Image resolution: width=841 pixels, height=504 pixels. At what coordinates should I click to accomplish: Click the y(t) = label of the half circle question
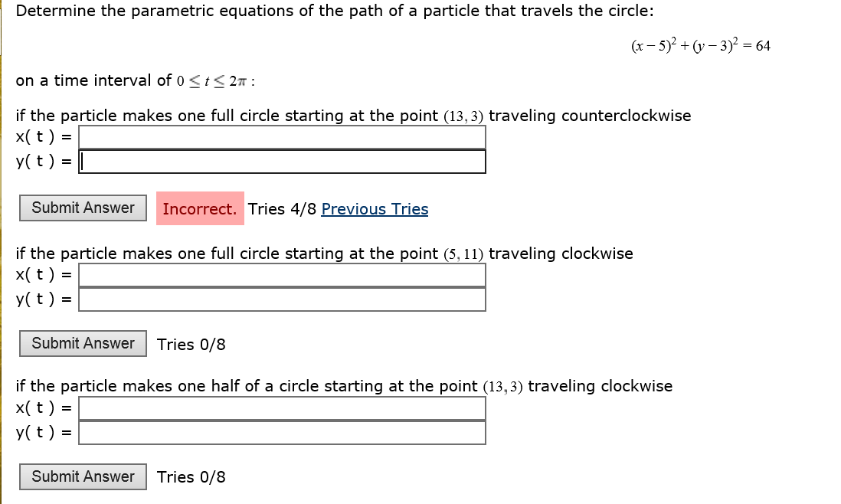tap(43, 433)
